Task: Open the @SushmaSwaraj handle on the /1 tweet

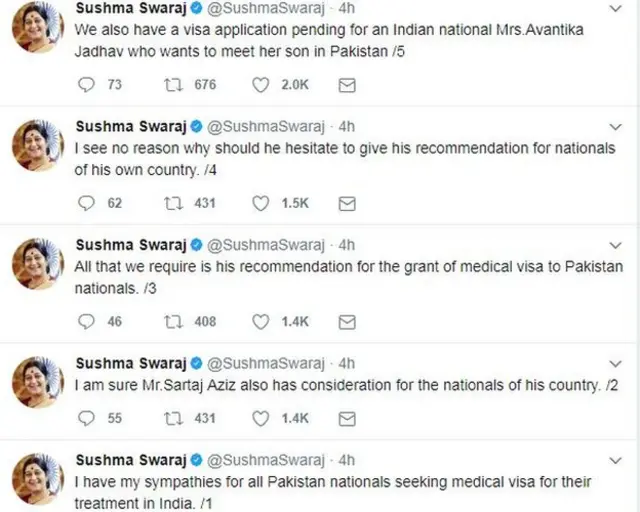Action: tap(267, 460)
